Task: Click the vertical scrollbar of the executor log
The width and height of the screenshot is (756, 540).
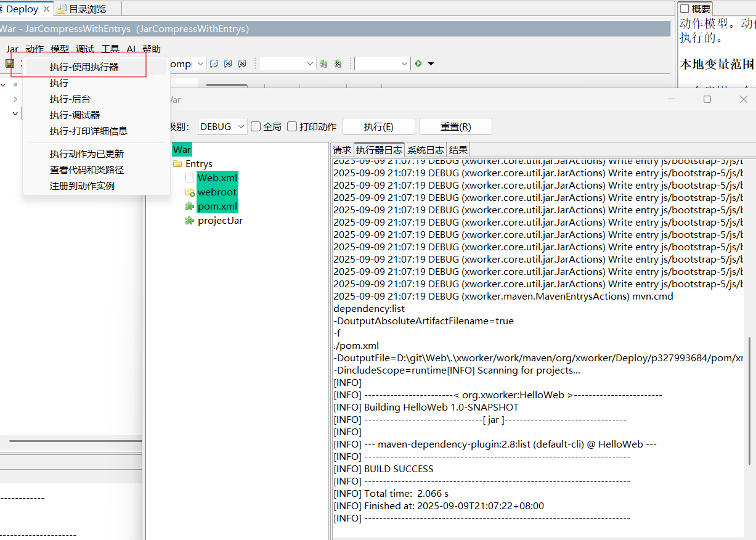Action: (x=749, y=401)
